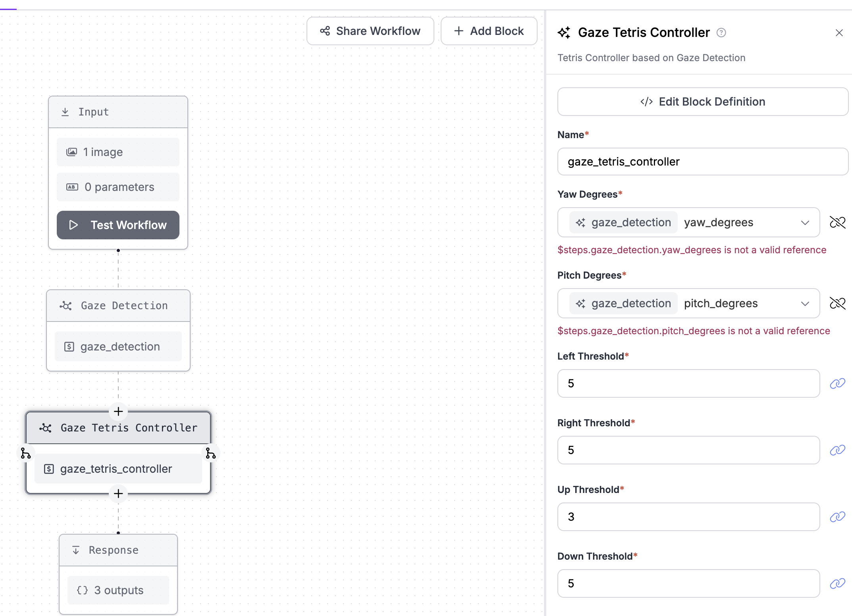This screenshot has width=852, height=616.
Task: Open Edit Block Definition
Action: click(703, 102)
